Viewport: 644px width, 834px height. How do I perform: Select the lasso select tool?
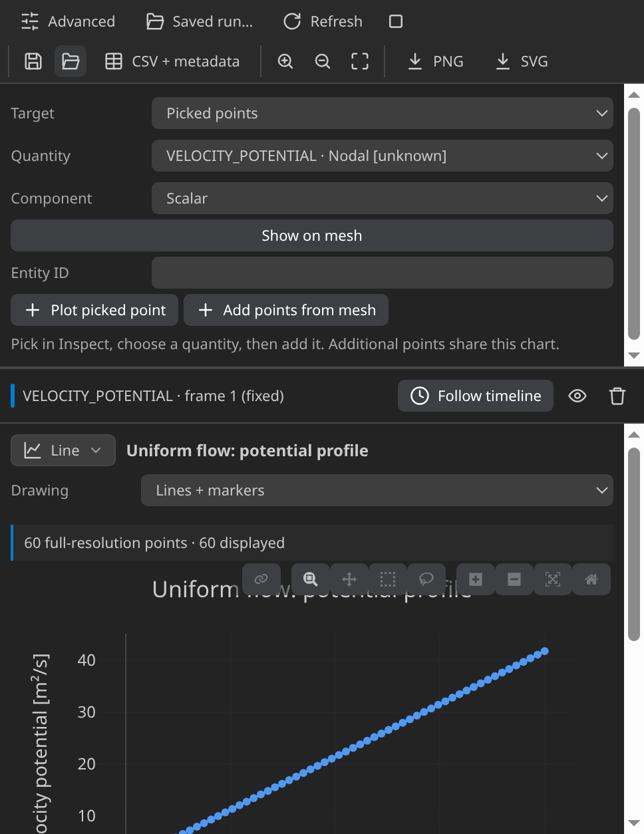426,579
